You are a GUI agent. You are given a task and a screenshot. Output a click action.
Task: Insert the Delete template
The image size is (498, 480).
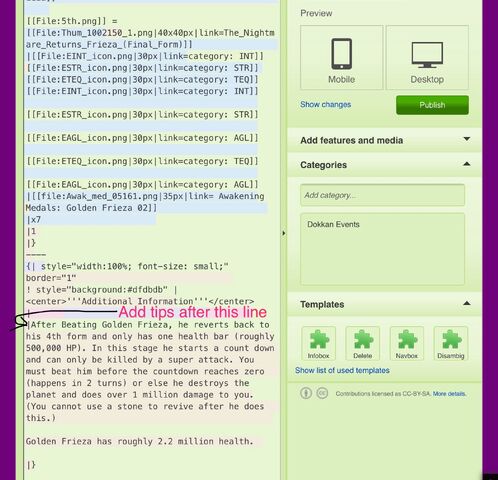coord(362,343)
